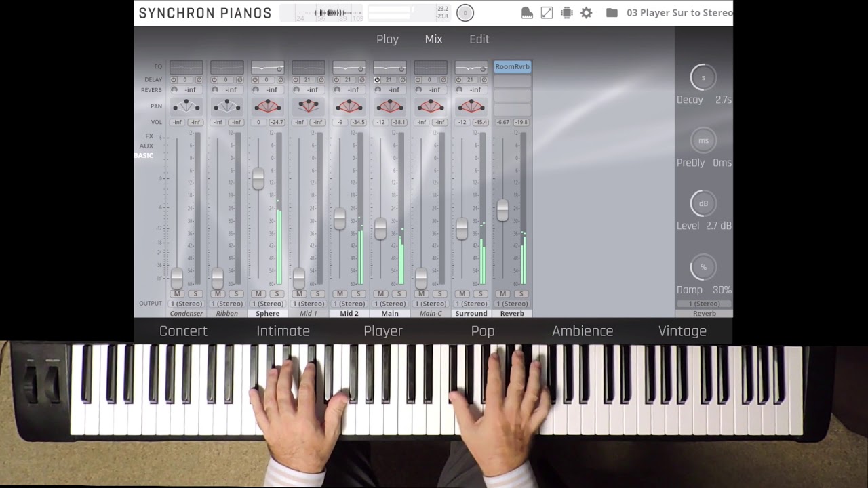The height and width of the screenshot is (488, 868).
Task: Click Main channel pan arc control
Action: [x=390, y=106]
